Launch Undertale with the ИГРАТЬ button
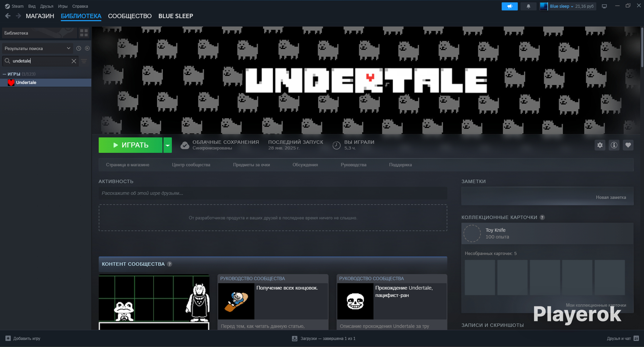Viewport: 644px width, 347px height. 131,145
